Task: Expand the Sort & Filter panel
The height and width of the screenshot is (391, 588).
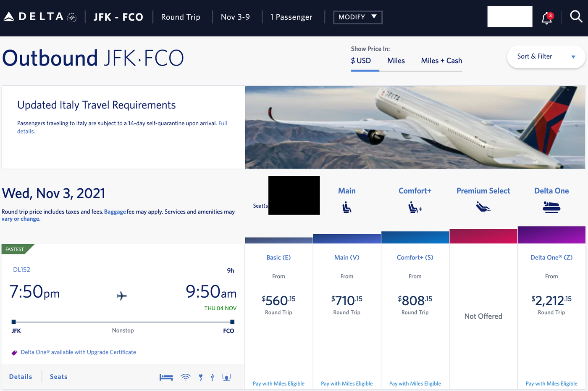Action: [546, 56]
